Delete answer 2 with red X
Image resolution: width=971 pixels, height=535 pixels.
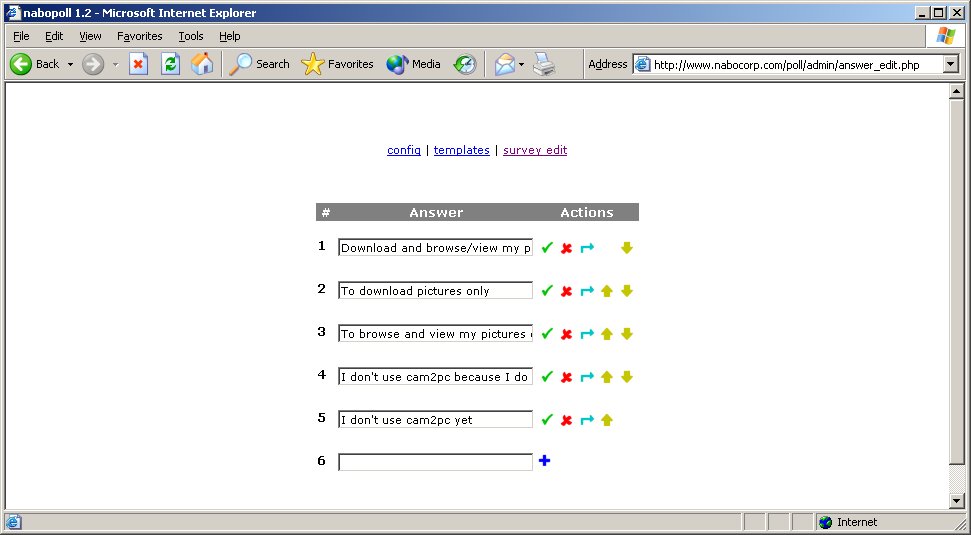(566, 291)
